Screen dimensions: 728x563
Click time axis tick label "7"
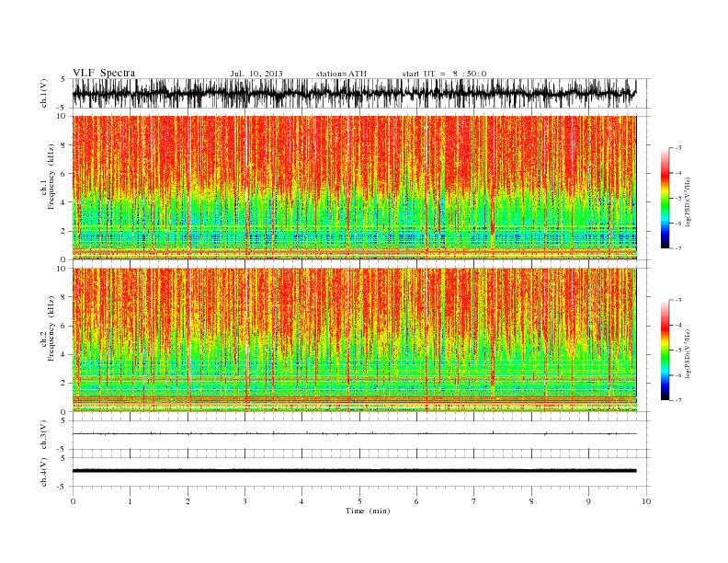tap(474, 501)
